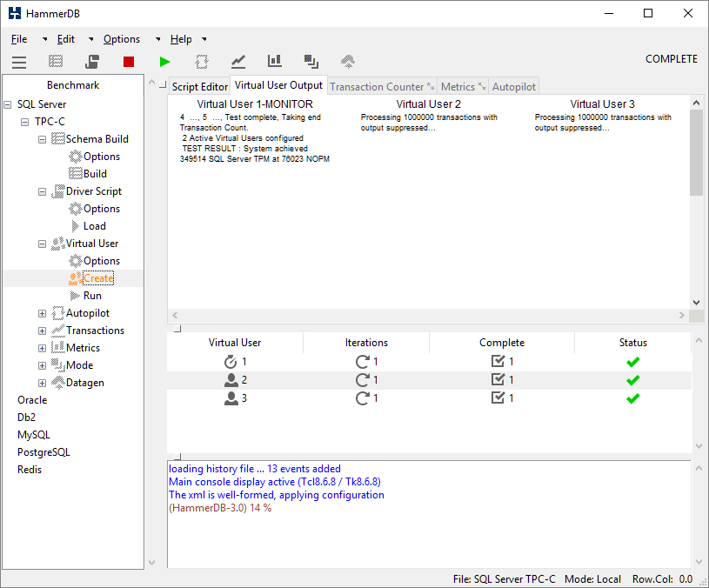Click the output pane vertical scrollbar thumb
The width and height of the screenshot is (709, 588).
point(696,153)
